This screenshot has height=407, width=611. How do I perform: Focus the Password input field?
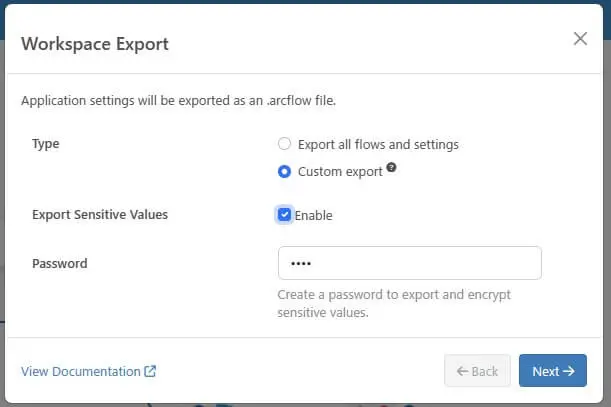[409, 263]
